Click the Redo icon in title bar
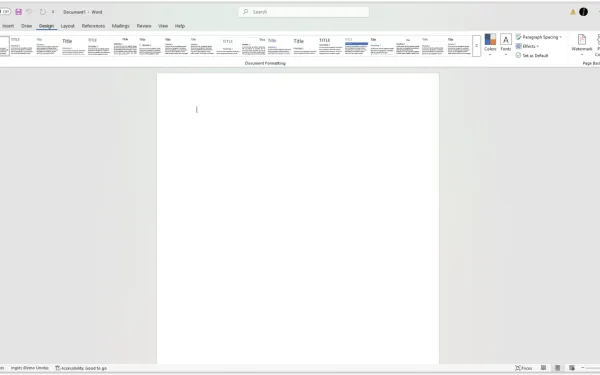The height and width of the screenshot is (375, 600). click(42, 12)
